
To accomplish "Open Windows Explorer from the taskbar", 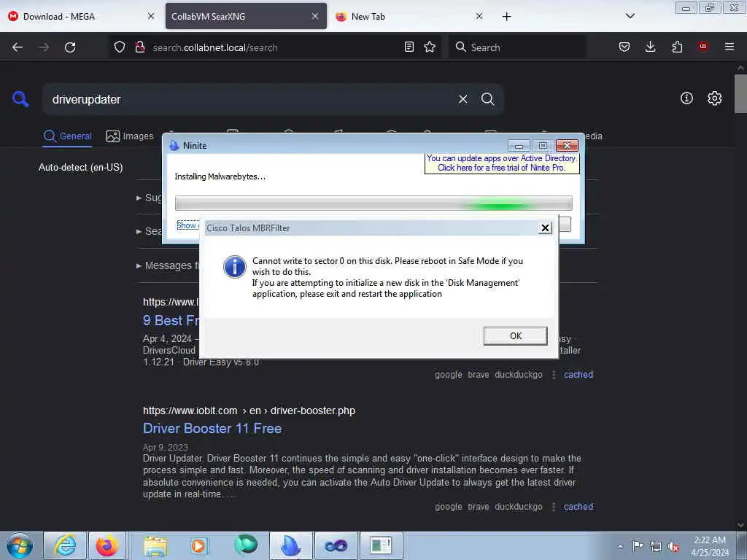I will (156, 545).
